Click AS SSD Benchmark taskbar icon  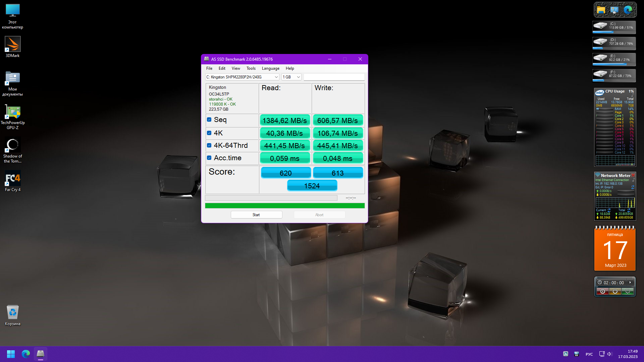[41, 354]
